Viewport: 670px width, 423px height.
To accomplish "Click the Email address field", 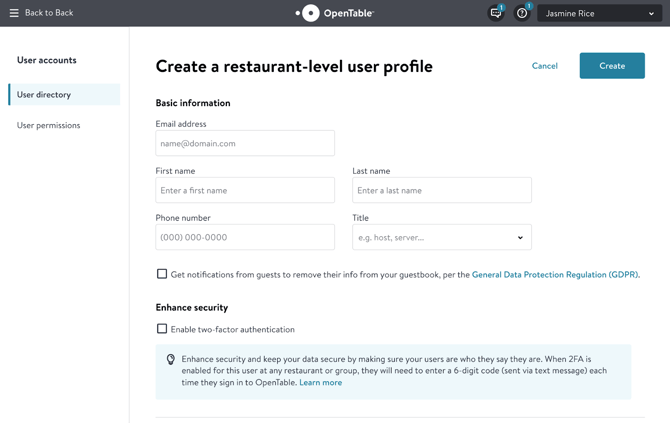I will [245, 143].
